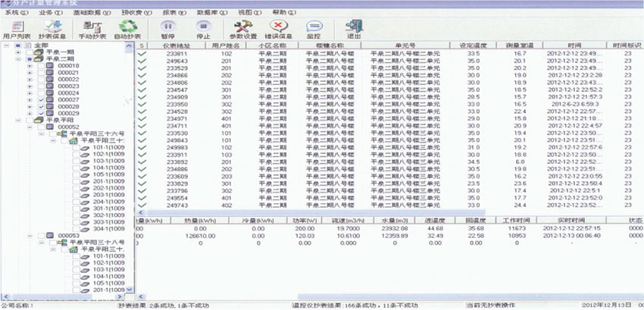The height and width of the screenshot is (310, 644).
Task: Start 自动抄表 automatic meter reading
Action: click(x=127, y=29)
